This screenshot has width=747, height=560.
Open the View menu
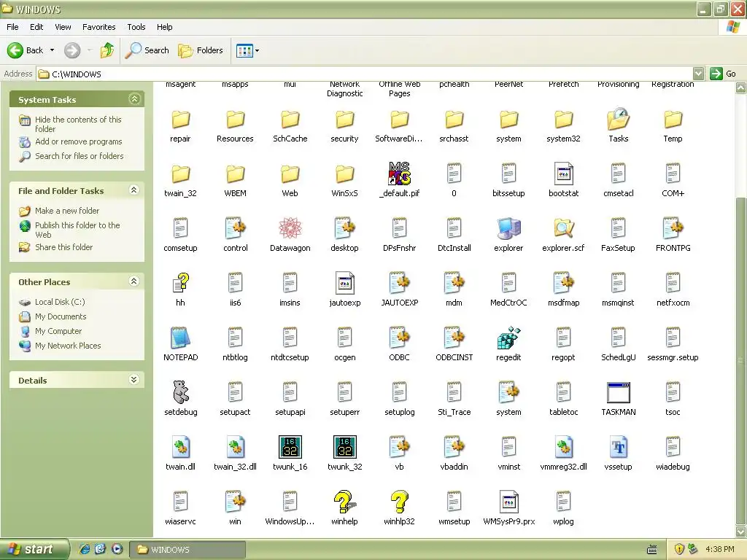coord(63,27)
